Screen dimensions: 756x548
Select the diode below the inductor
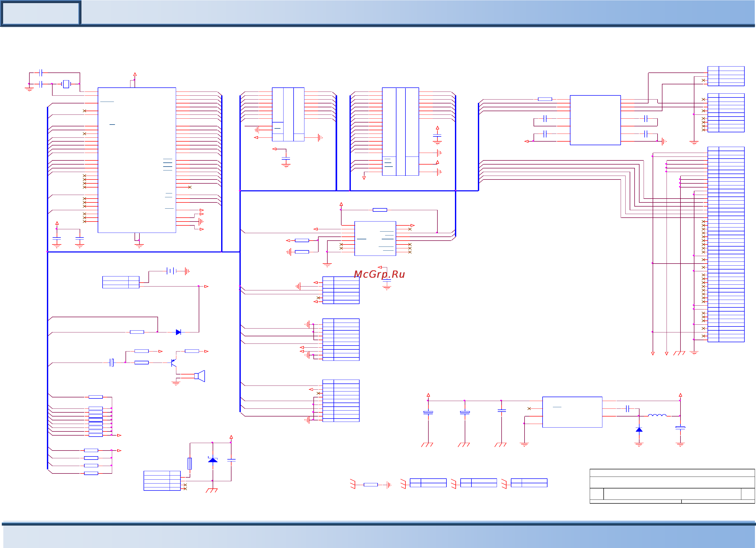pos(639,430)
